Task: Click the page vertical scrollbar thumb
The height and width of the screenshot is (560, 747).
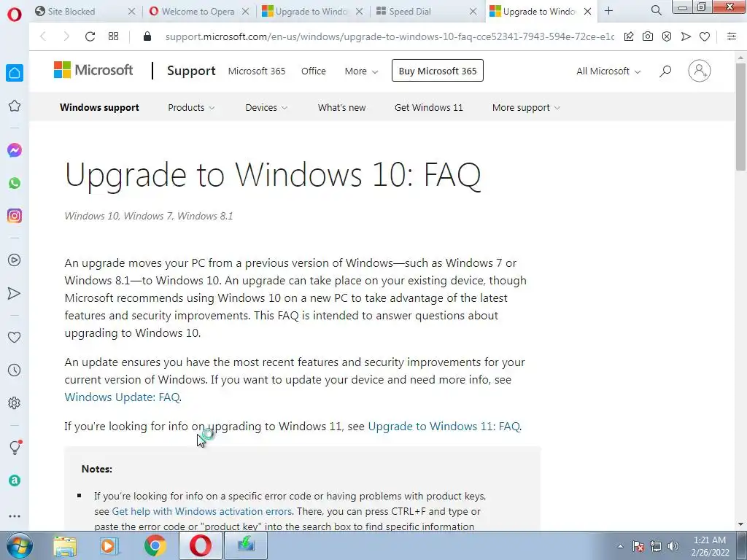Action: [x=741, y=116]
